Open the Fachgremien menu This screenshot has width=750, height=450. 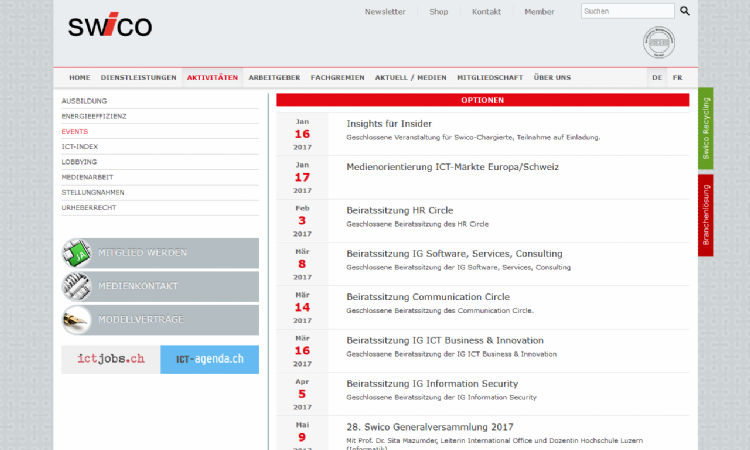point(337,77)
